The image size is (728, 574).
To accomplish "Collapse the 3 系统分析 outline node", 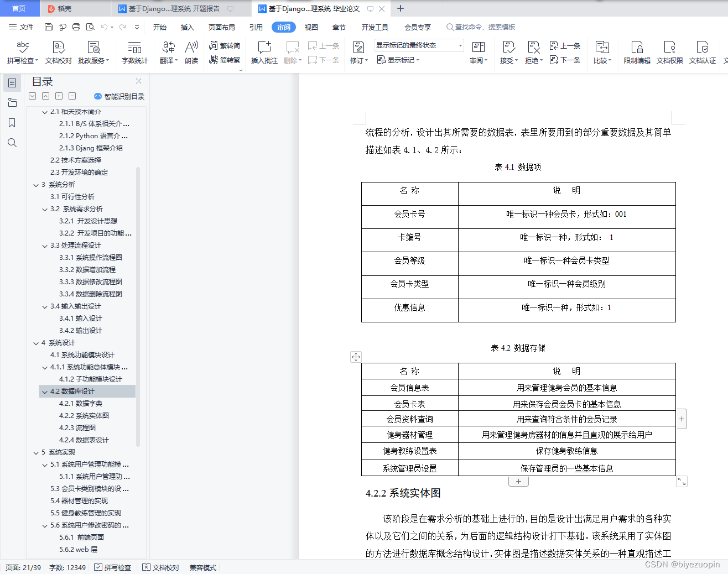I will (x=36, y=185).
